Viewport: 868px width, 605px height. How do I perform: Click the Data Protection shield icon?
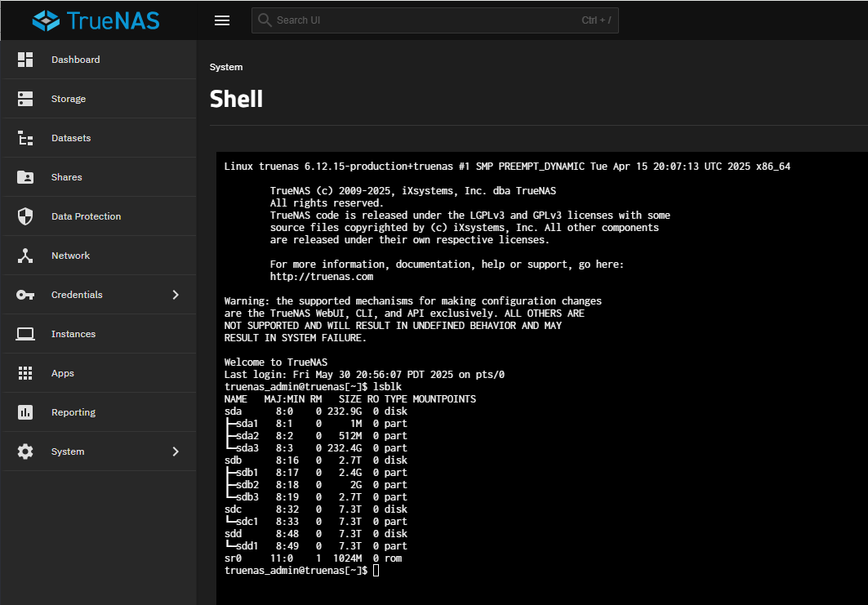click(x=25, y=216)
